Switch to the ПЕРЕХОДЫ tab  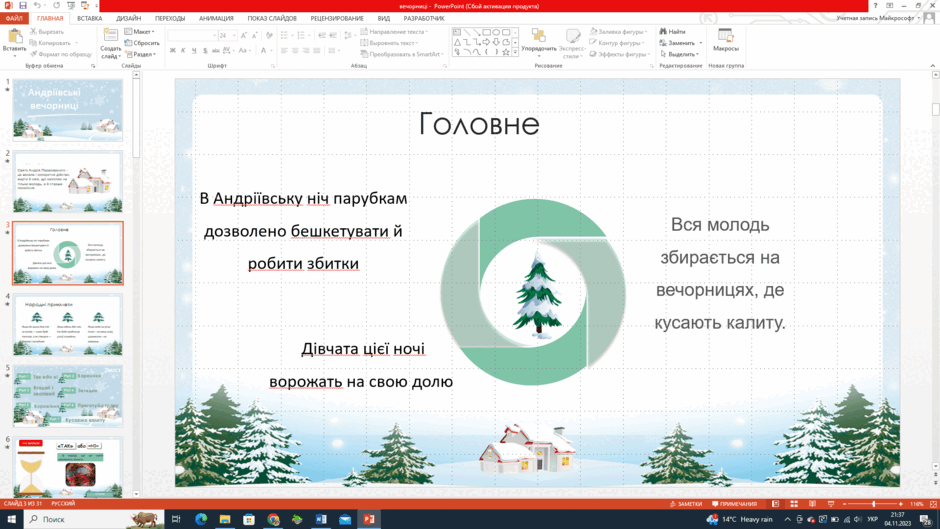coord(170,18)
